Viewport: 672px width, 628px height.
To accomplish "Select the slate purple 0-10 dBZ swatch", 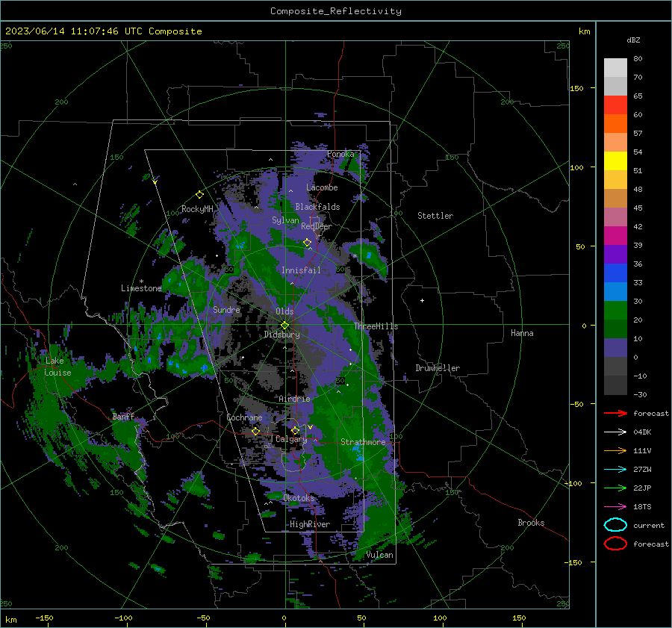I will (x=615, y=347).
